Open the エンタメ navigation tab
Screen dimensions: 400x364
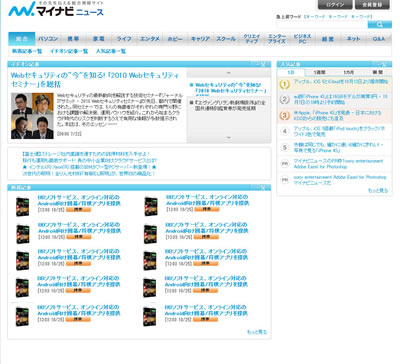coord(150,39)
